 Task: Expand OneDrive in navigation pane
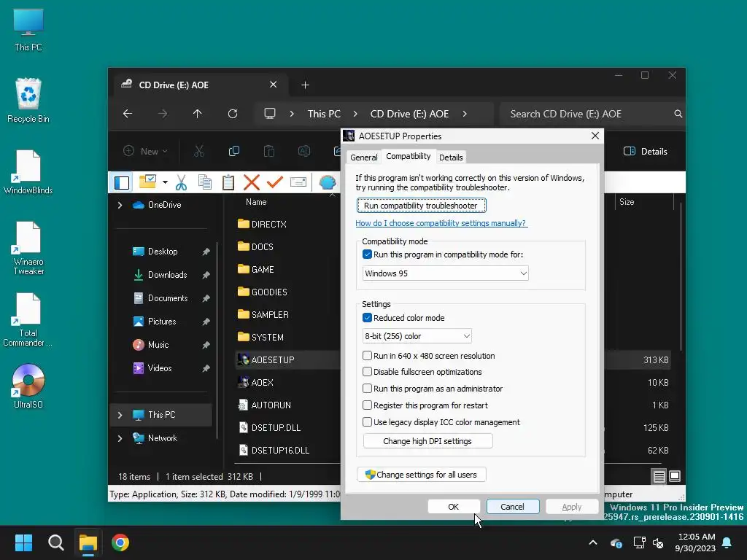(x=120, y=205)
